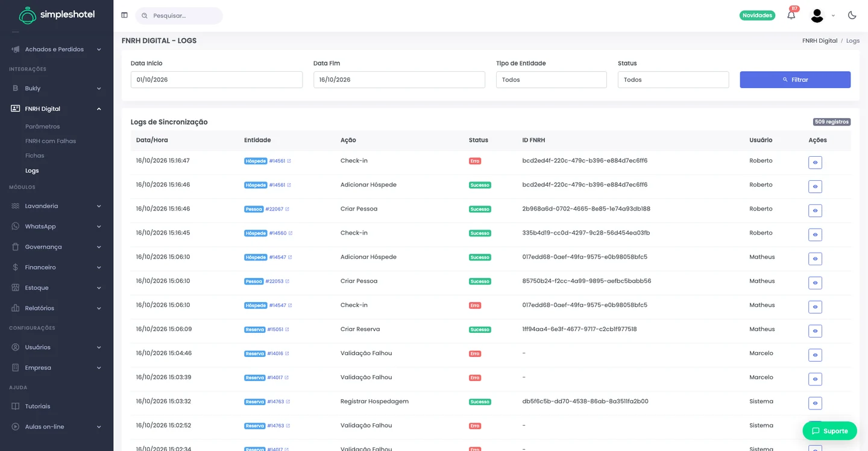The image size is (868, 451).
Task: View details of Check-in #14560 log
Action: (x=815, y=235)
